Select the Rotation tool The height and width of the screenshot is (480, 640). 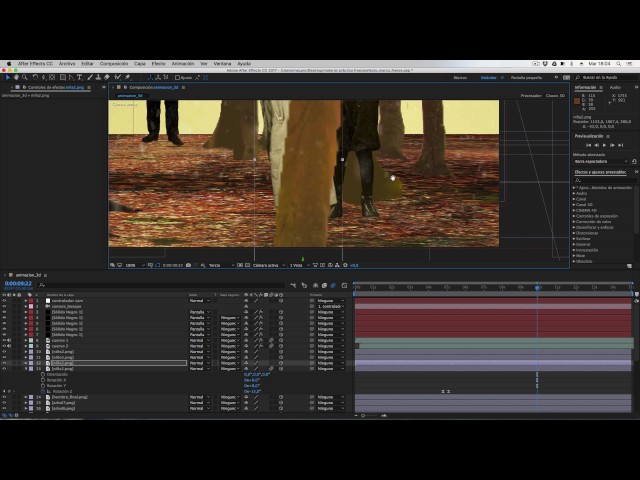click(x=35, y=77)
